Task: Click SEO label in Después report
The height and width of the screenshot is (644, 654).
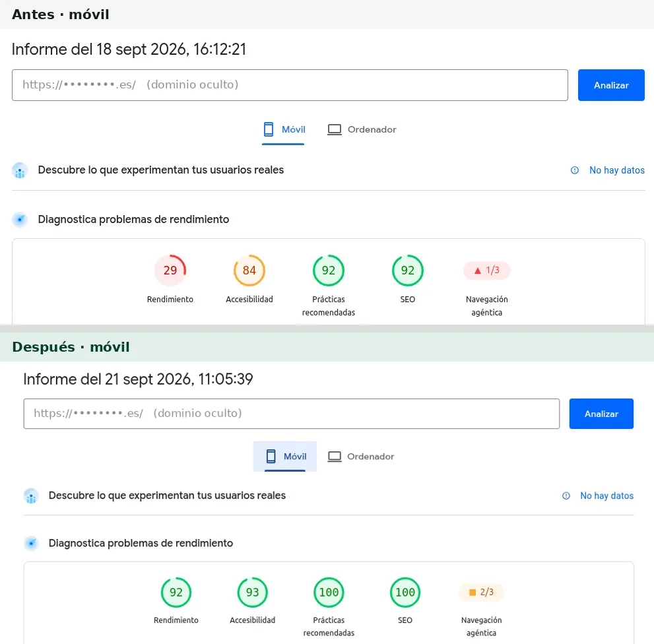Action: pos(405,620)
